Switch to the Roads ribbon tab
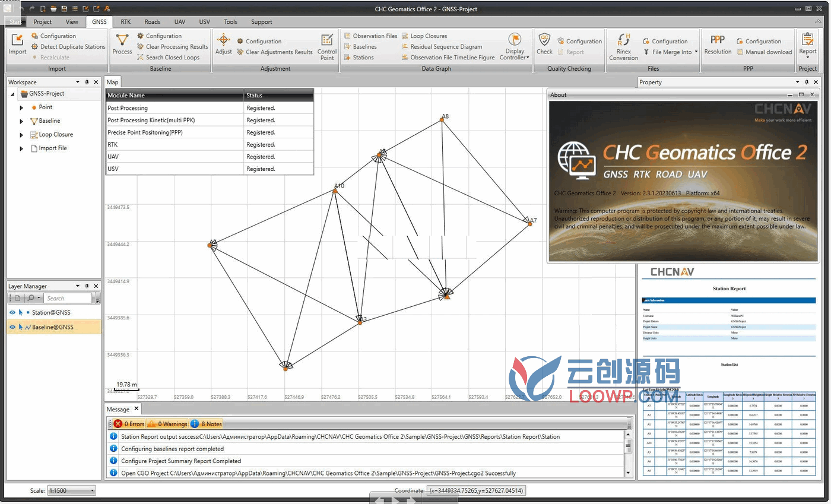831x504 pixels. 153,22
